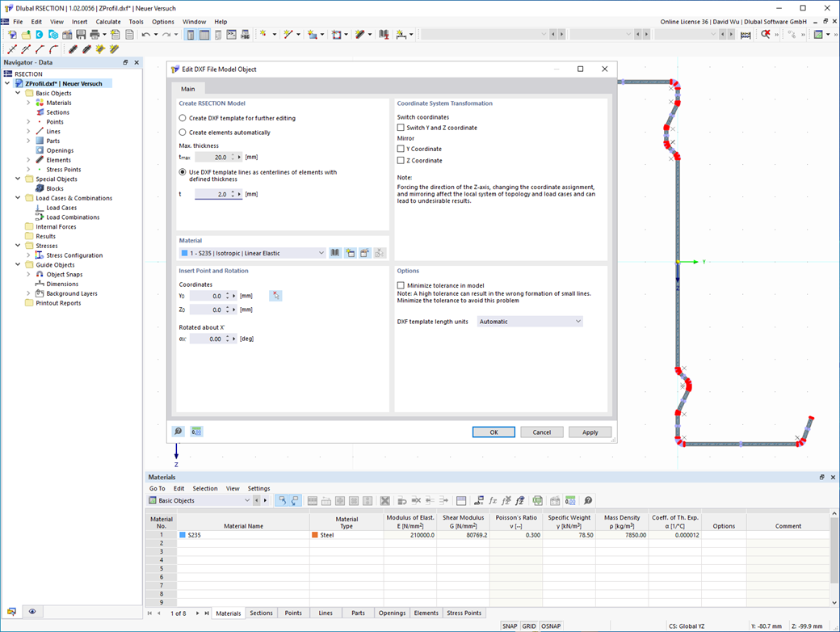Image resolution: width=840 pixels, height=632 pixels.
Task: Edit the selected material using the pencil icon
Action: [x=364, y=252]
